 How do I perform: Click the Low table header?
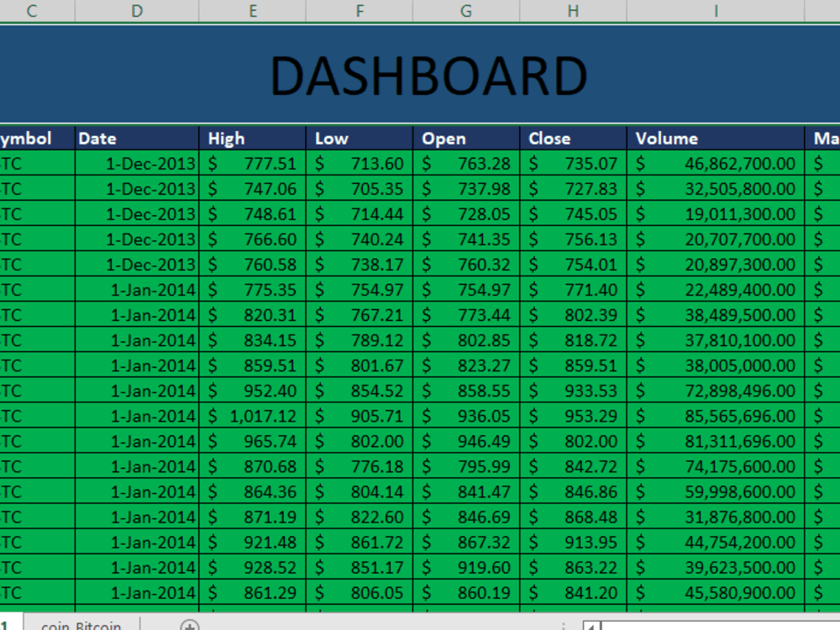tap(360, 139)
